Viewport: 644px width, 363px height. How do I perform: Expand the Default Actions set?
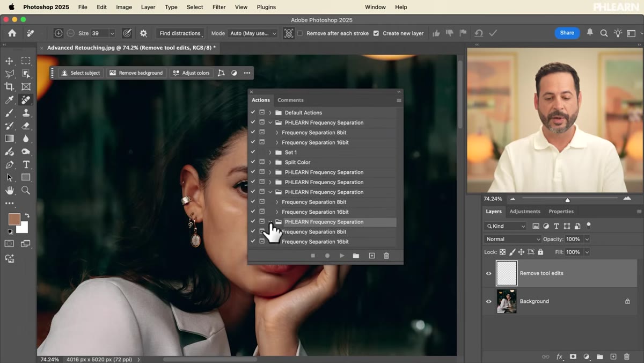[270, 113]
